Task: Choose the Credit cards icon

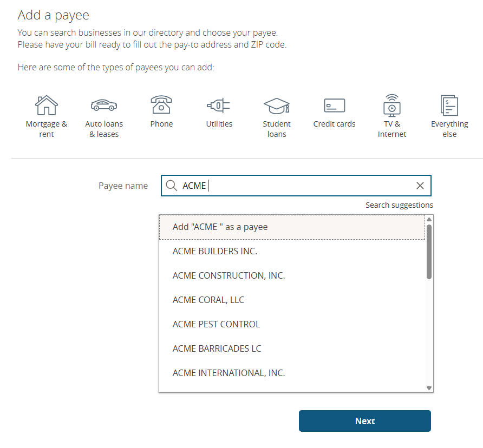Action: tap(334, 106)
